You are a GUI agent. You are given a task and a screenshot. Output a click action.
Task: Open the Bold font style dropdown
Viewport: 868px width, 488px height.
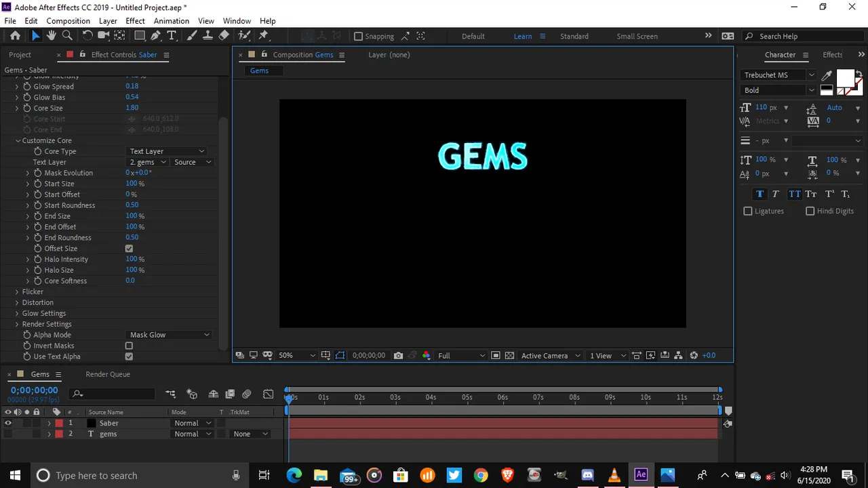779,90
